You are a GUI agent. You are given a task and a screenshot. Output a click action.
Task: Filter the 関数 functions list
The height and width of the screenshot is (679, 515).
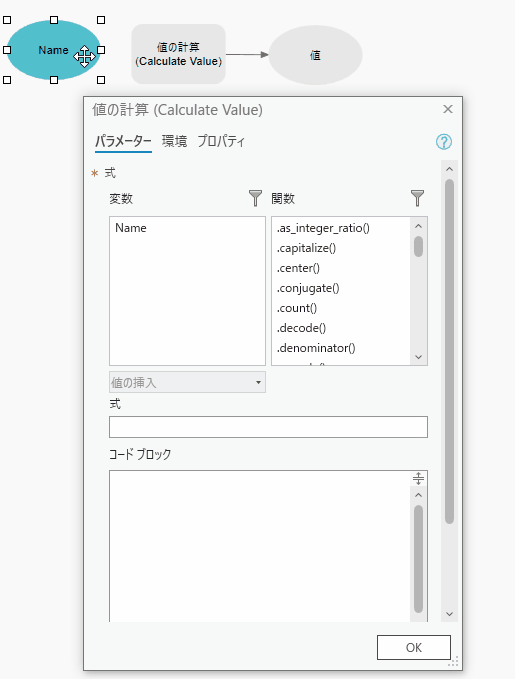(417, 198)
